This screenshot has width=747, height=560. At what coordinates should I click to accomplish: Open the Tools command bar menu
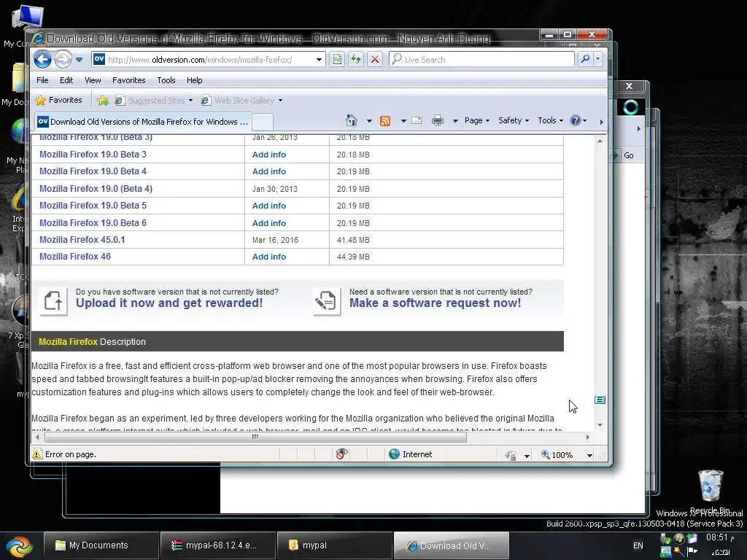[x=550, y=120]
